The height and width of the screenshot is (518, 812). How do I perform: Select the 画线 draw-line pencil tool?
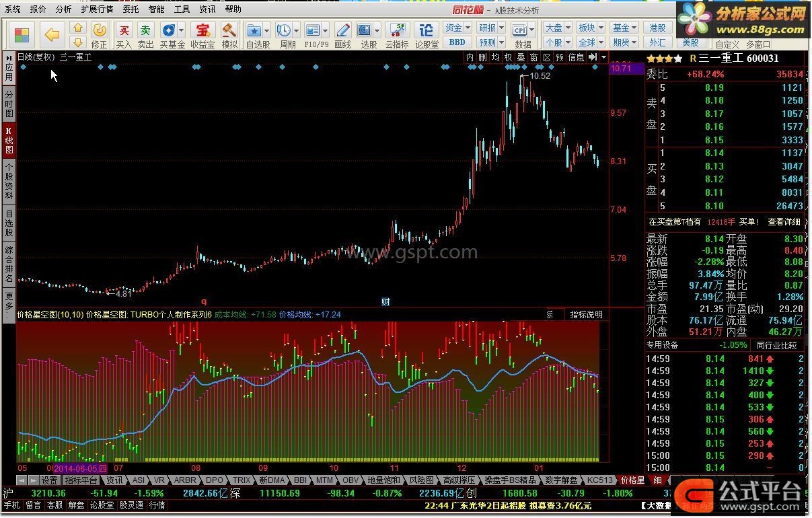[x=342, y=35]
